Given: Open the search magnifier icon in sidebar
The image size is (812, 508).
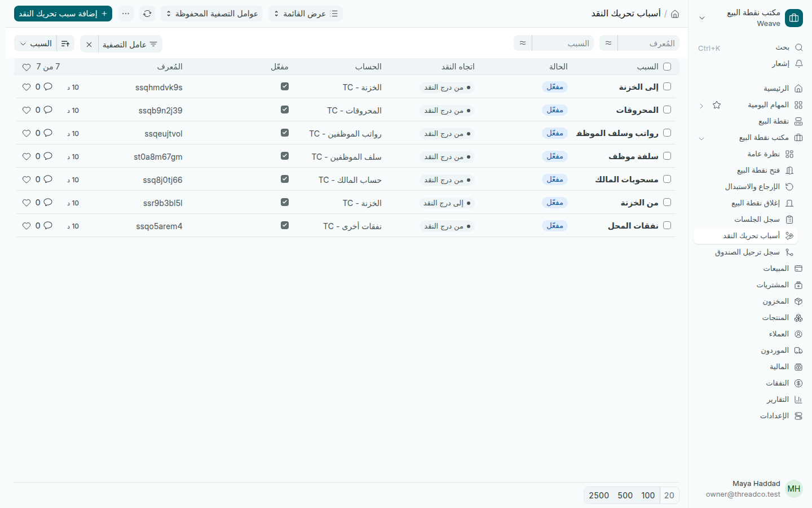Looking at the screenshot, I should (x=798, y=47).
